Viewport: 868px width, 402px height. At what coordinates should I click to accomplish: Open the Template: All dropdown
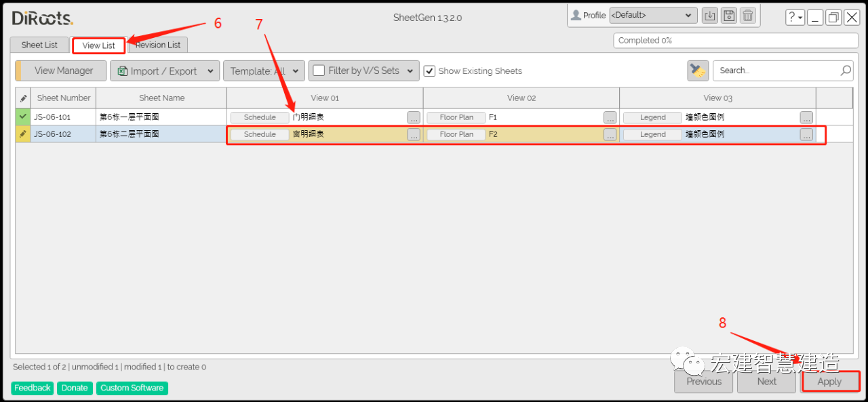pos(264,71)
